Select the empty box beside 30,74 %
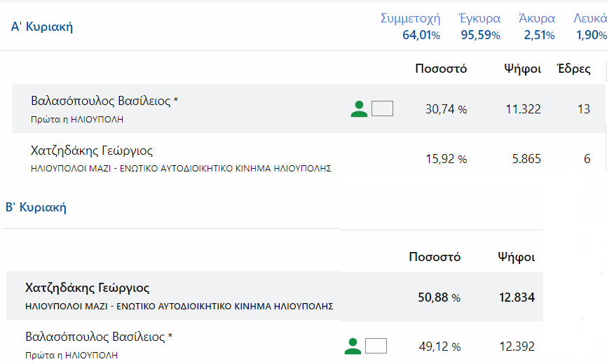Viewport: 607px width, 364px height. [382, 108]
